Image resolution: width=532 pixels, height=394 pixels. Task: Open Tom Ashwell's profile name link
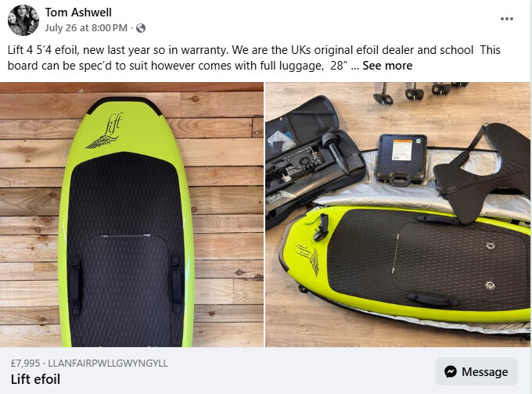click(x=78, y=13)
